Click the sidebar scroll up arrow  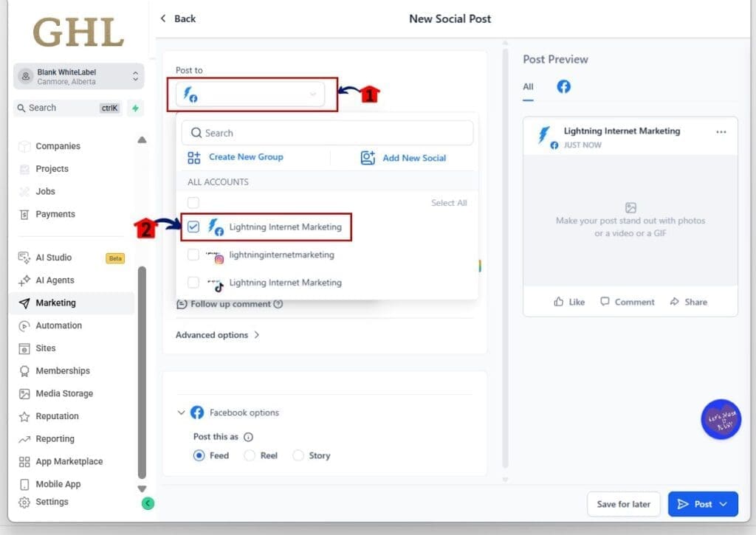142,140
